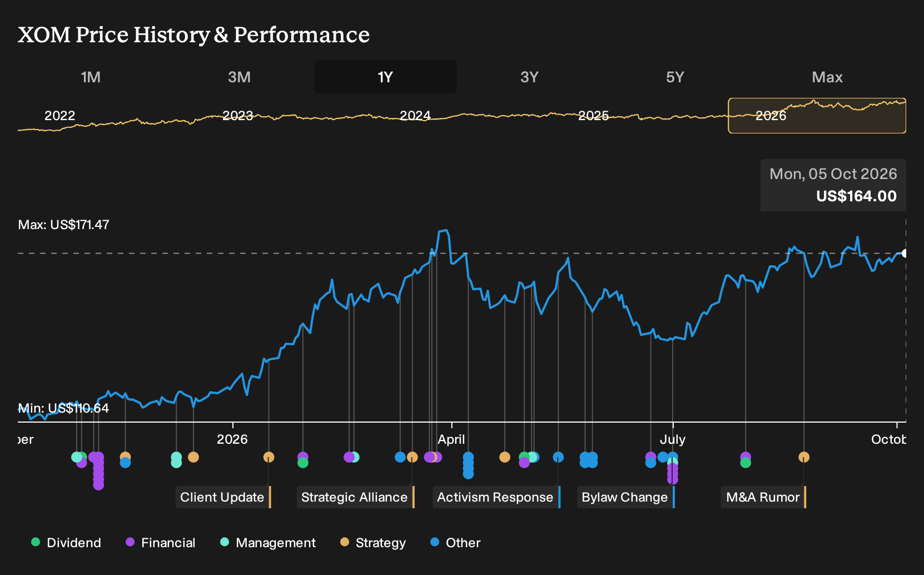
Task: Jump to 2025 in the overview timeline
Action: click(x=593, y=116)
